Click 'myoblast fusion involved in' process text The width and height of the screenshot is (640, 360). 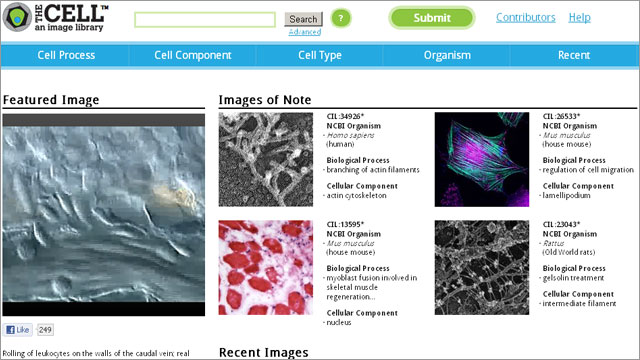pyautogui.click(x=372, y=278)
